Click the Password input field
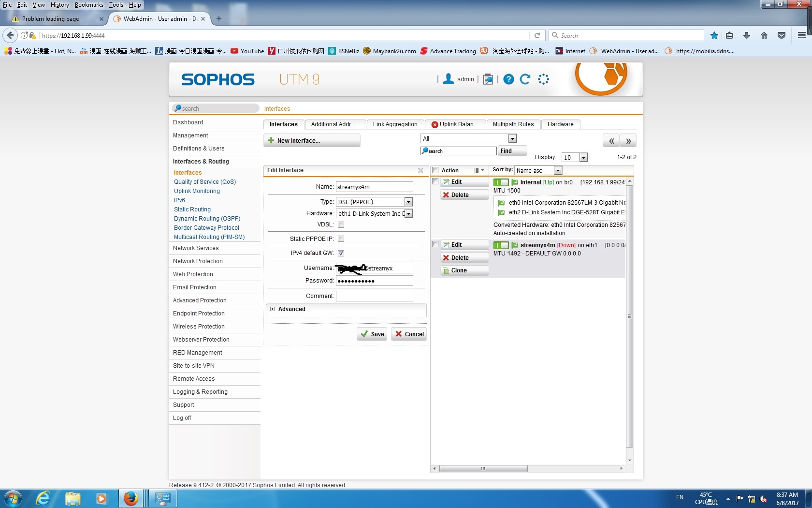Screen dimensions: 812x508 tap(375, 281)
